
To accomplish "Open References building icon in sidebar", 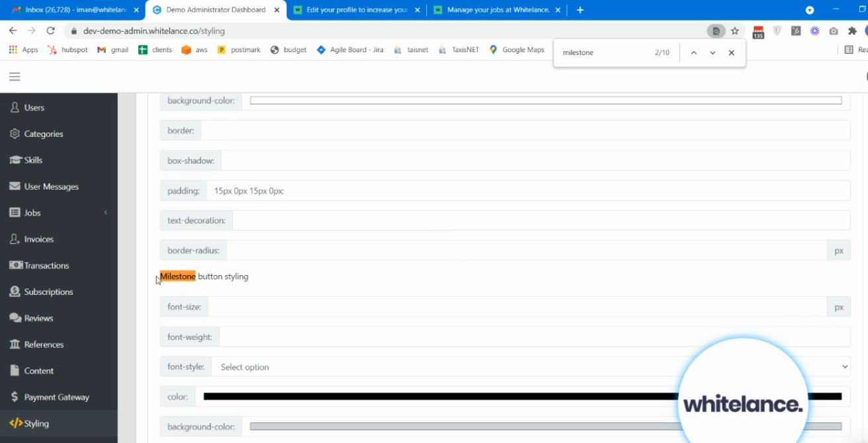I will point(15,344).
